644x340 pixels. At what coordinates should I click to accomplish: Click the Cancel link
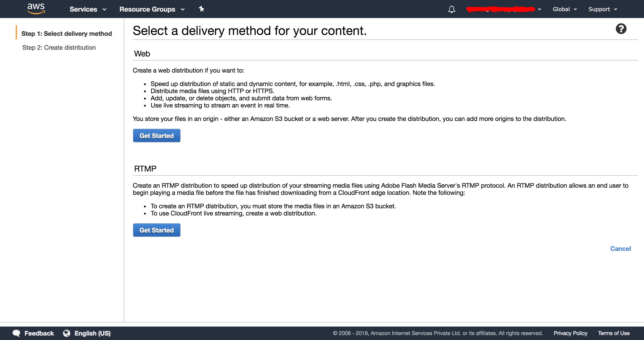point(620,248)
